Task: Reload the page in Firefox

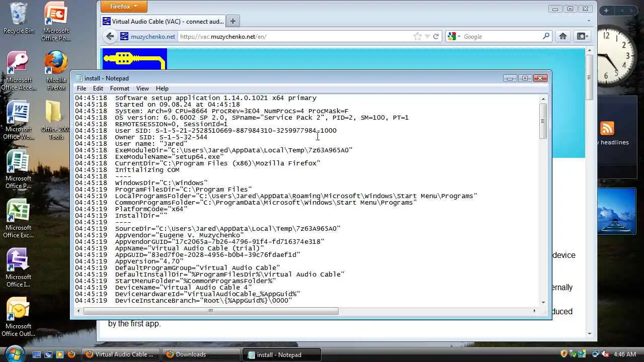Action: 436,36
